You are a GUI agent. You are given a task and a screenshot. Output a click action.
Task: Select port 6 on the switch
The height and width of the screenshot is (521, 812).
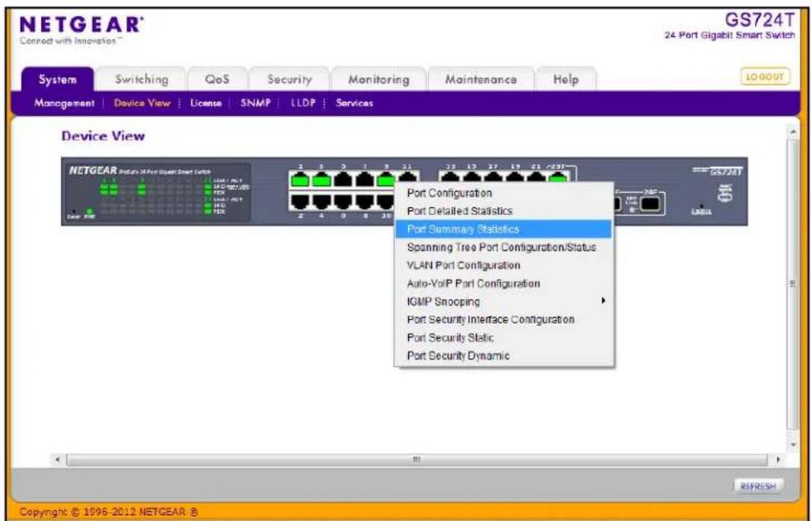click(343, 201)
